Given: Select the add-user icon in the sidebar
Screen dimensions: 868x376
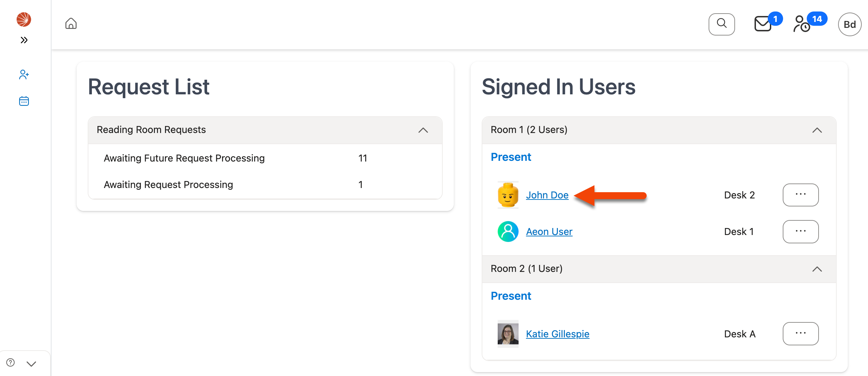Looking at the screenshot, I should (x=24, y=74).
